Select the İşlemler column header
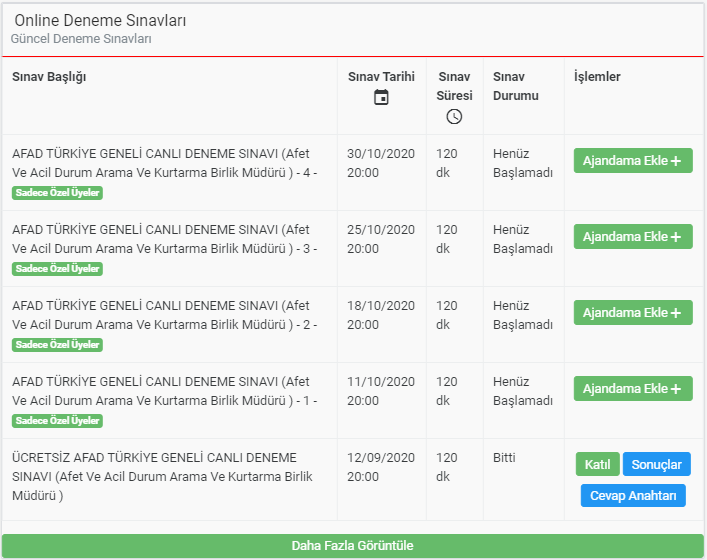 pyautogui.click(x=597, y=77)
